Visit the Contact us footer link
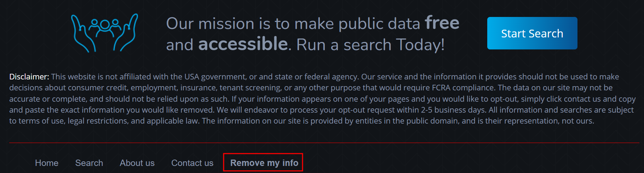The image size is (644, 173). [192, 163]
